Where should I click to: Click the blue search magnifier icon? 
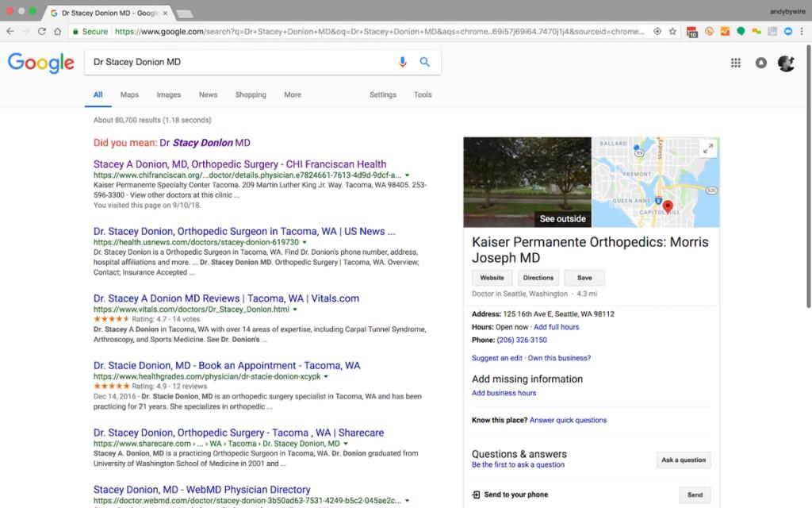[425, 62]
